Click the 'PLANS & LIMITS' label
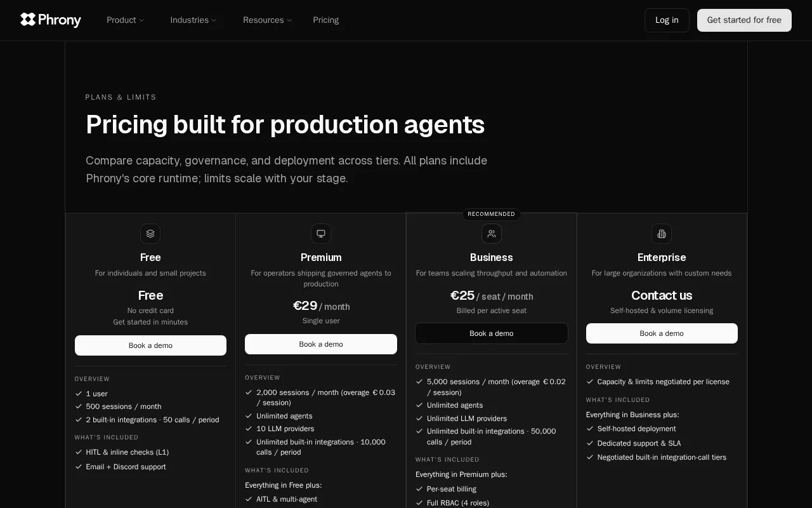This screenshot has height=508, width=812. [x=121, y=97]
